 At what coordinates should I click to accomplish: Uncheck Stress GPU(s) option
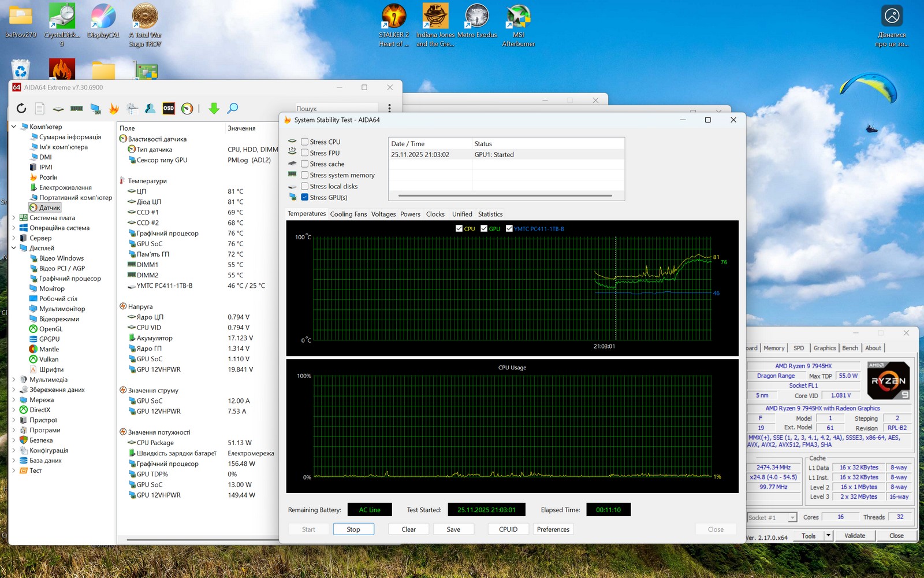[304, 197]
